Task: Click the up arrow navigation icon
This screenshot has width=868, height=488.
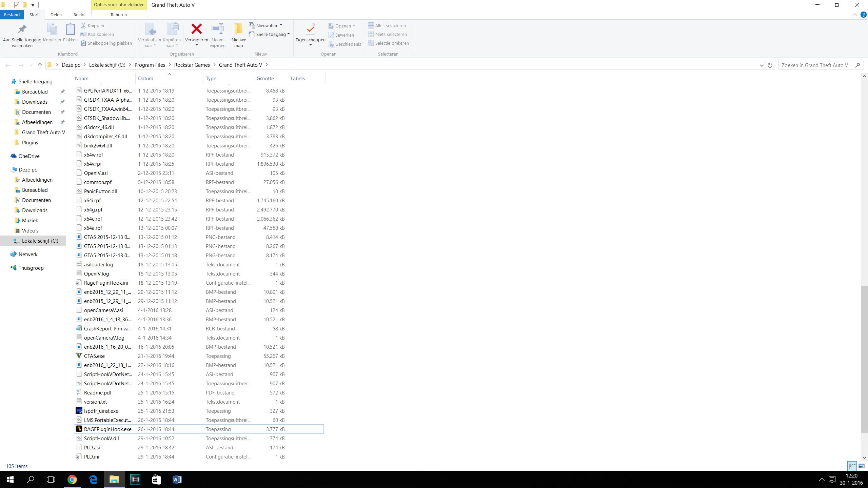Action: pyautogui.click(x=40, y=65)
